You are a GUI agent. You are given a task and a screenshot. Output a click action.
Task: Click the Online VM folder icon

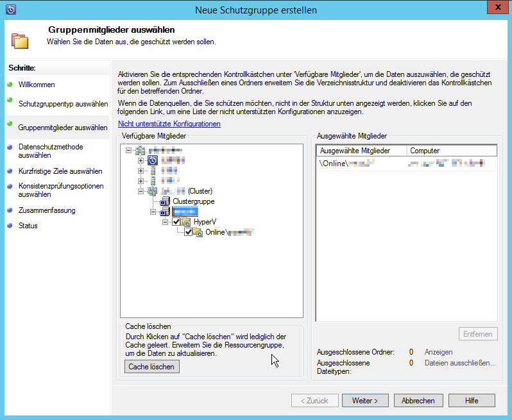pos(198,232)
